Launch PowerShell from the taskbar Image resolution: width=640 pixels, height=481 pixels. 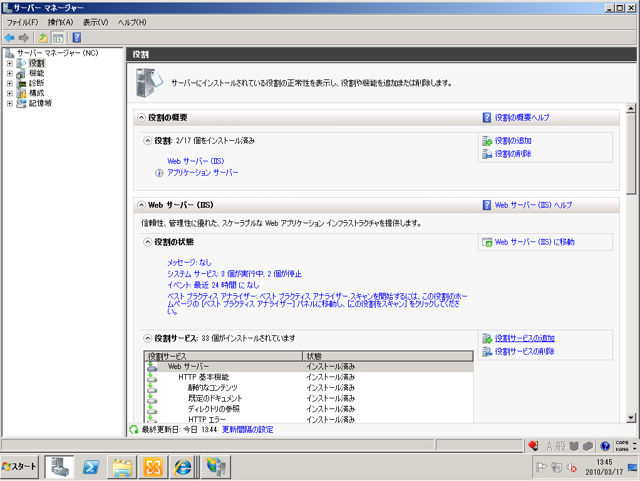[91, 467]
